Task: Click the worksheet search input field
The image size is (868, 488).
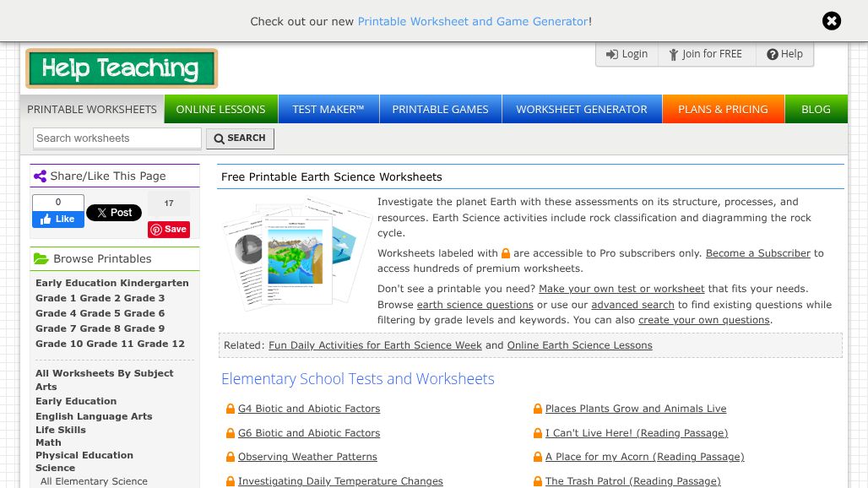Action: pyautogui.click(x=117, y=138)
